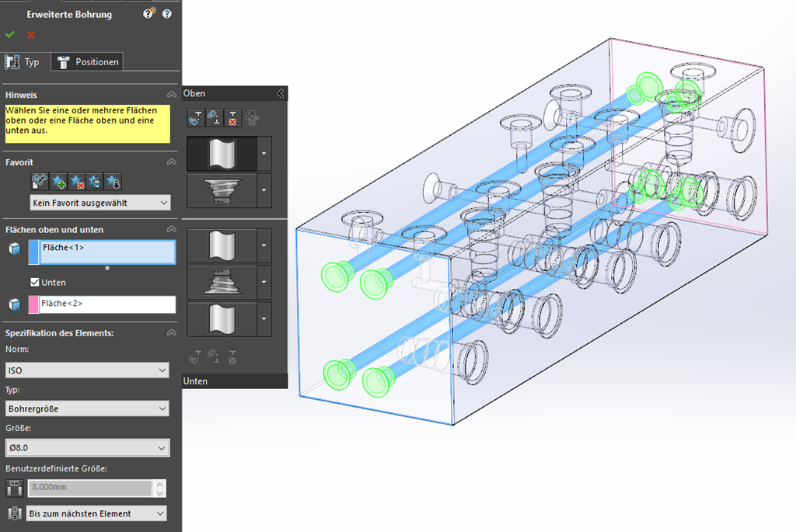Open the Kein Favorit ausgewählt dropdown

[x=100, y=203]
